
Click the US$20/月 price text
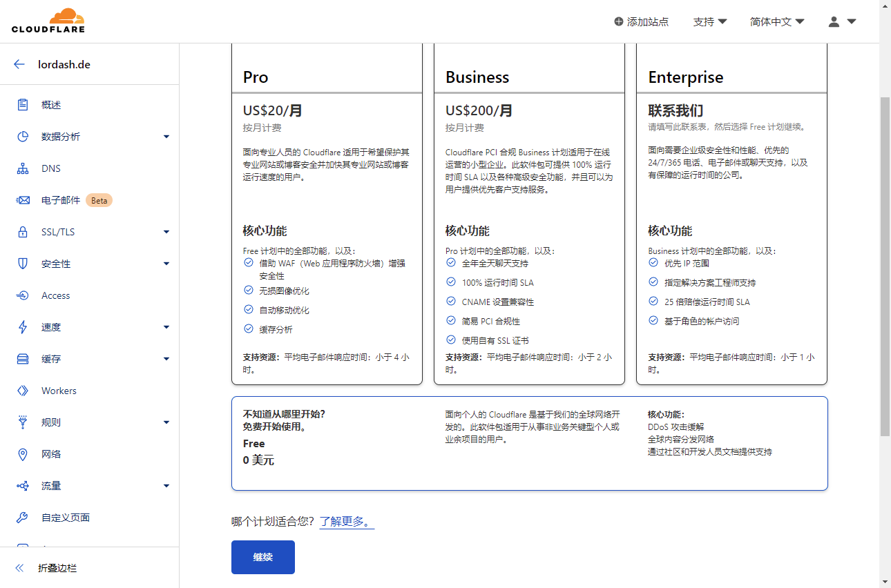click(272, 110)
